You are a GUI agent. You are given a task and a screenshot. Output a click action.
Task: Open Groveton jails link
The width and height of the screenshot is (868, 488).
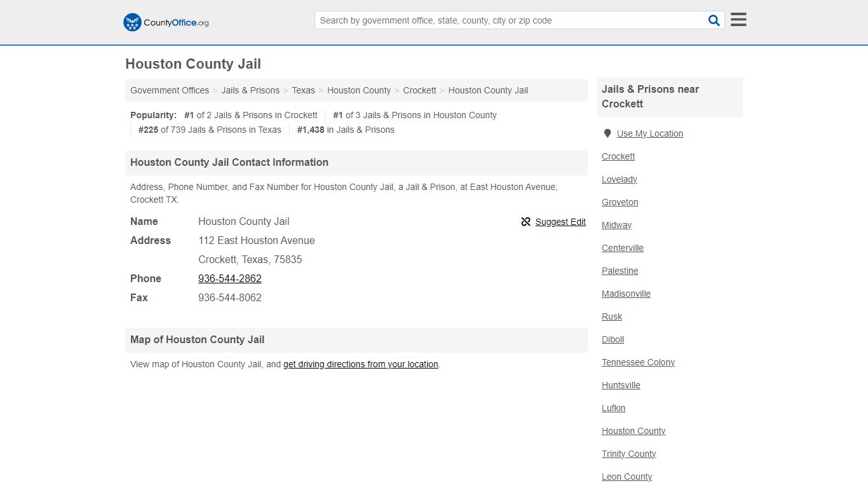(620, 202)
